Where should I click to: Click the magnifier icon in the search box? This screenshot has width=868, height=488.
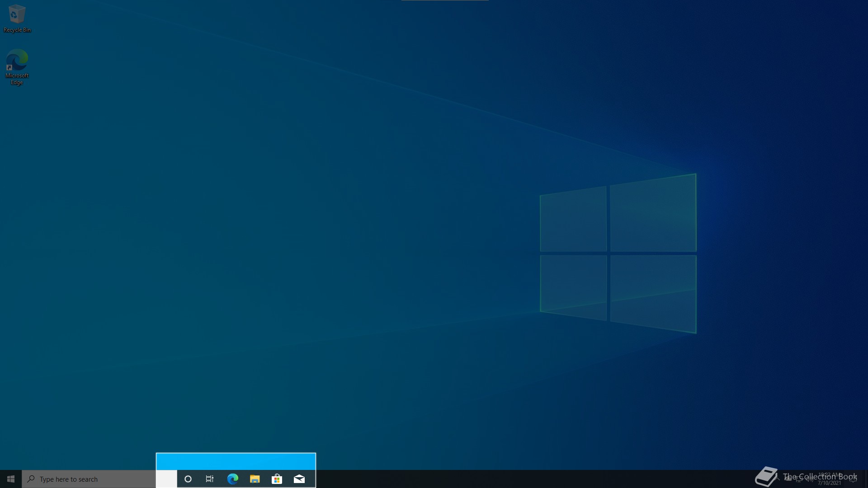coord(31,479)
